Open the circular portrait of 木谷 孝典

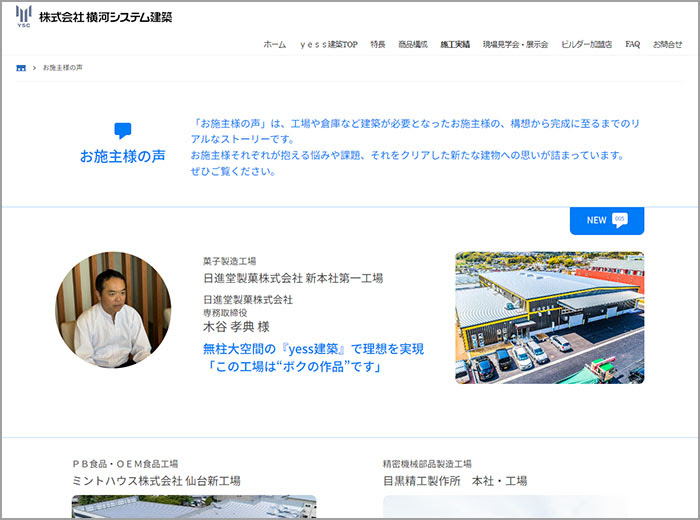(x=113, y=310)
